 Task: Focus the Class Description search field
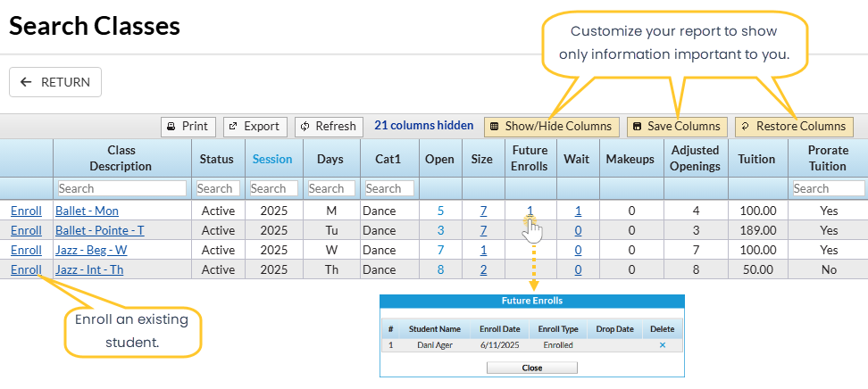pyautogui.click(x=122, y=188)
